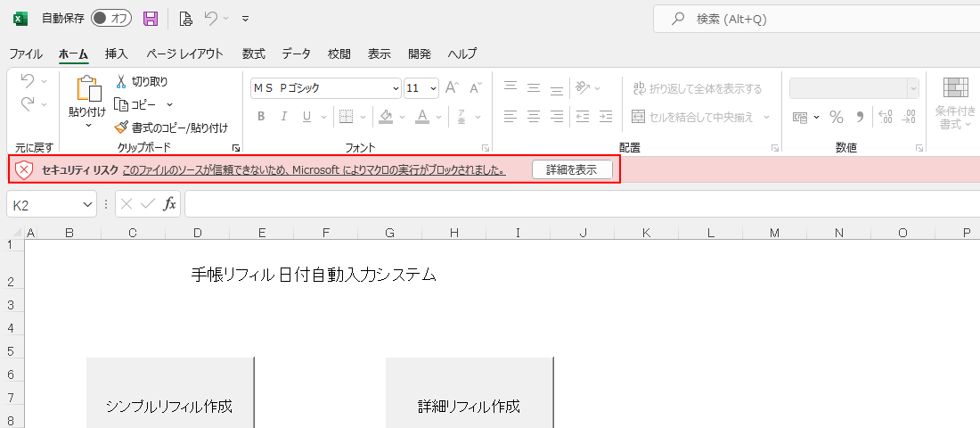Switch to the 数式 ribbon tab
This screenshot has width=980, height=428.
pos(253,53)
